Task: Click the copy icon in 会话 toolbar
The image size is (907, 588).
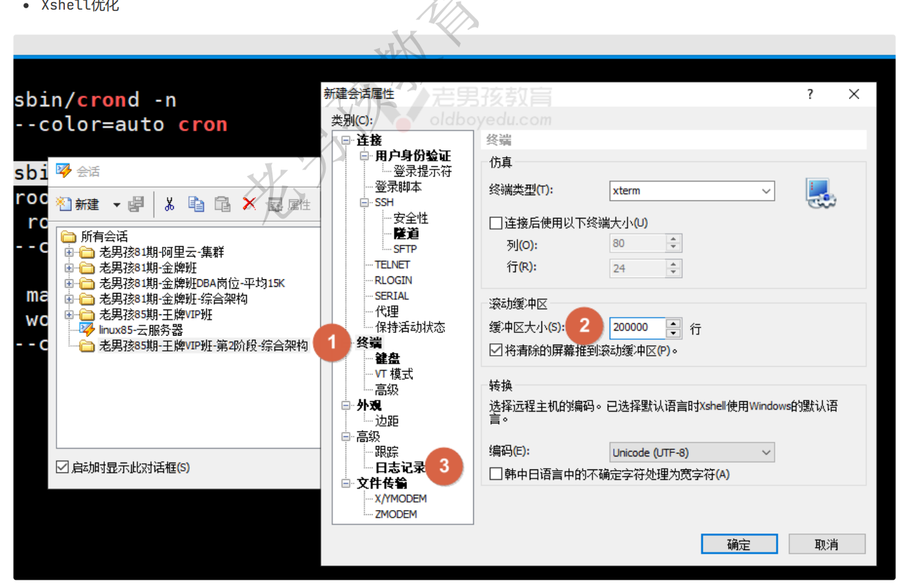Action: point(196,204)
